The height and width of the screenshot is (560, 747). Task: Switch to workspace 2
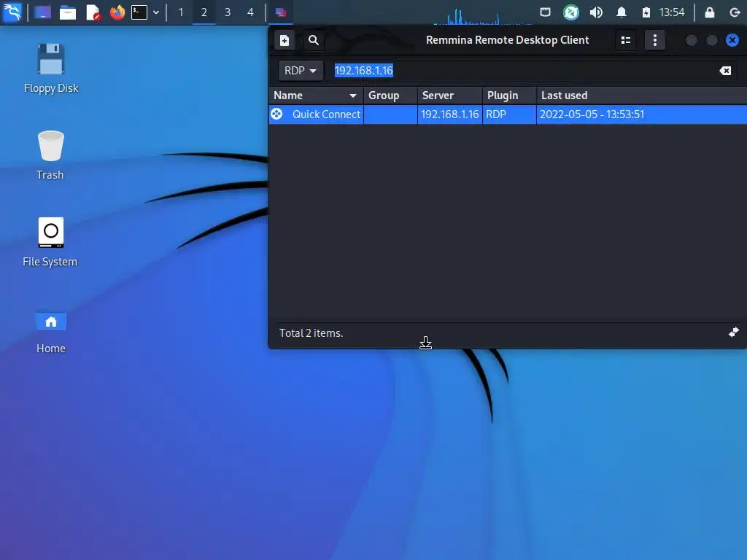[x=204, y=12]
